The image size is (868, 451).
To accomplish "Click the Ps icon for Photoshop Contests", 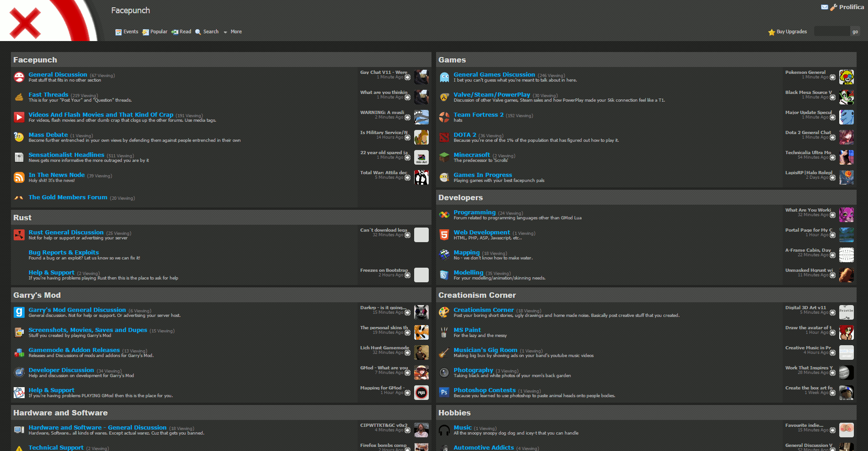I will click(x=444, y=393).
